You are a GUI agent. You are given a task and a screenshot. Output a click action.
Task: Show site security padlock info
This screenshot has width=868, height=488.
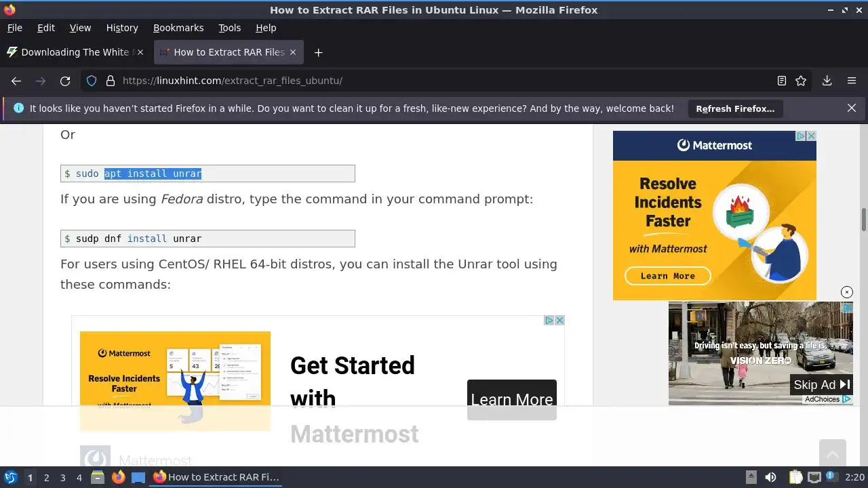click(111, 81)
